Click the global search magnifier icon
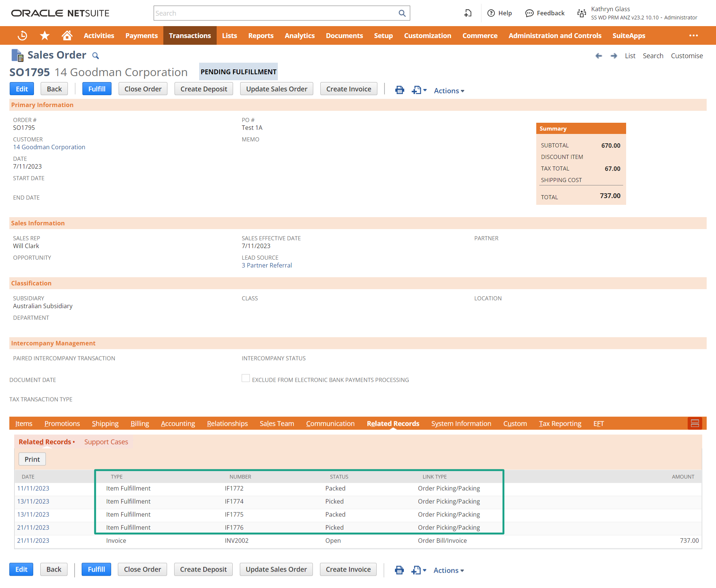The width and height of the screenshot is (716, 588). coord(402,13)
